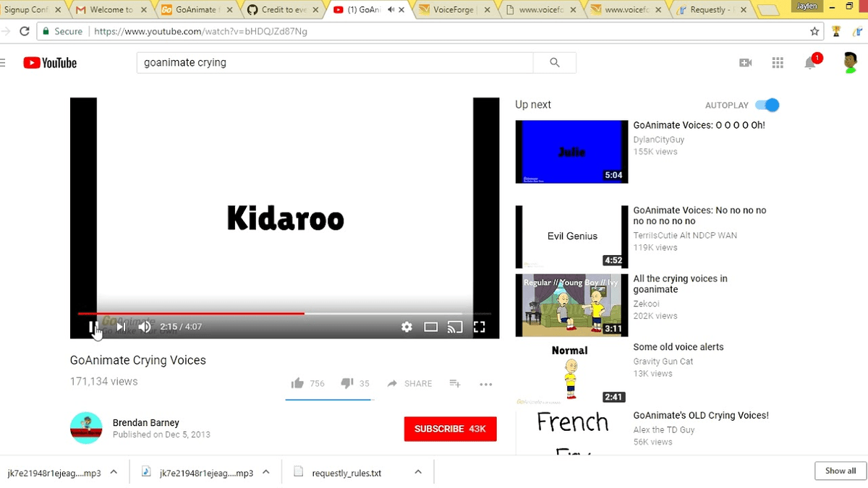Add video to playlist icon
868x488 pixels.
[x=455, y=383]
